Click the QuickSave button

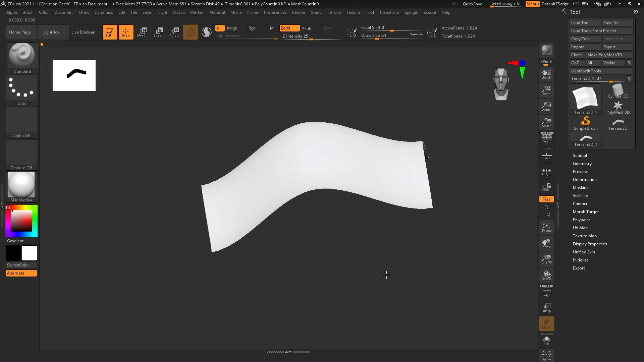point(472,4)
